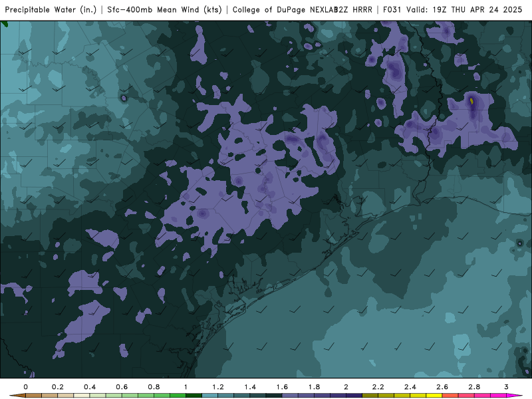Click the "Valid: 19Z THU APR 24 2025" text
This screenshot has width=532, height=399.
tap(464, 10)
